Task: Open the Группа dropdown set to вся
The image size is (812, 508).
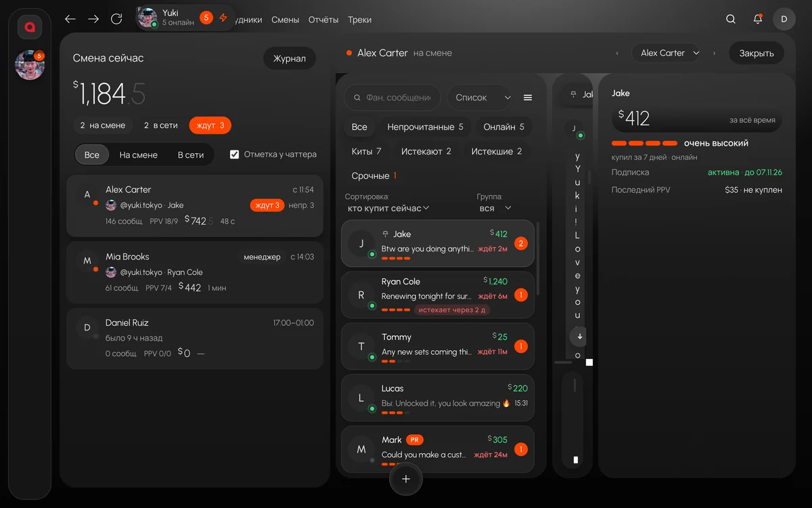Action: pos(495,208)
